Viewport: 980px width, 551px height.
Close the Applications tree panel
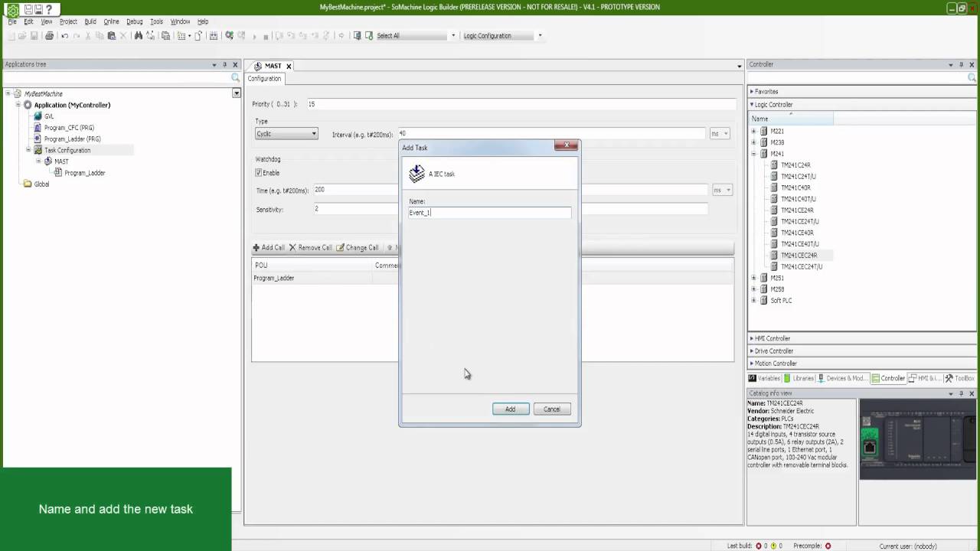(235, 65)
